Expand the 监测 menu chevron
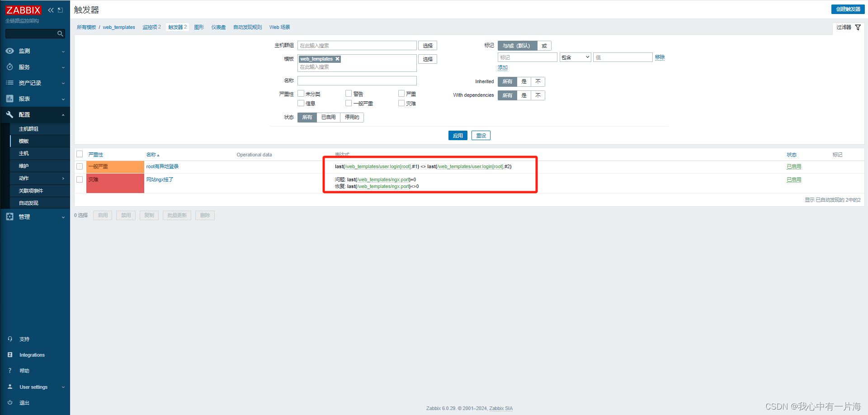This screenshot has height=415, width=868. (63, 52)
